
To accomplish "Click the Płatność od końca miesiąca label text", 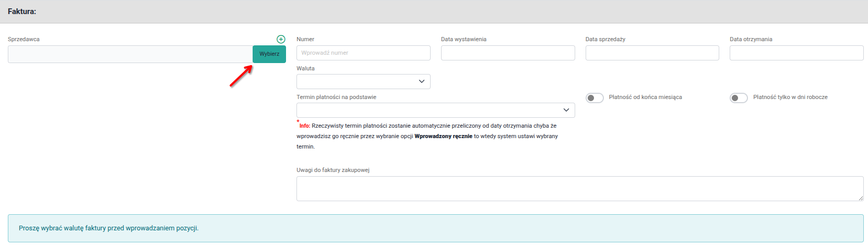I will pyautogui.click(x=645, y=97).
